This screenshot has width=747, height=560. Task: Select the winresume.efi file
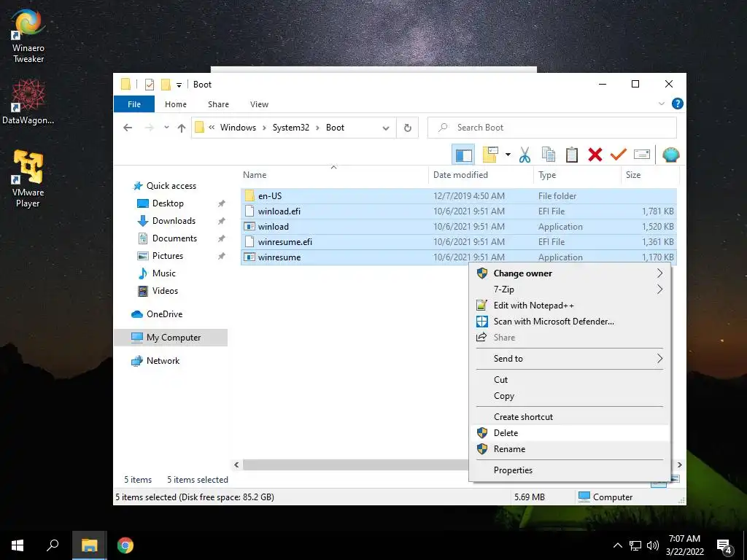(x=458, y=242)
